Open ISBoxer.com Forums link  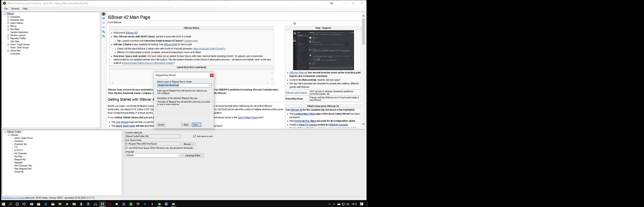pos(296,93)
